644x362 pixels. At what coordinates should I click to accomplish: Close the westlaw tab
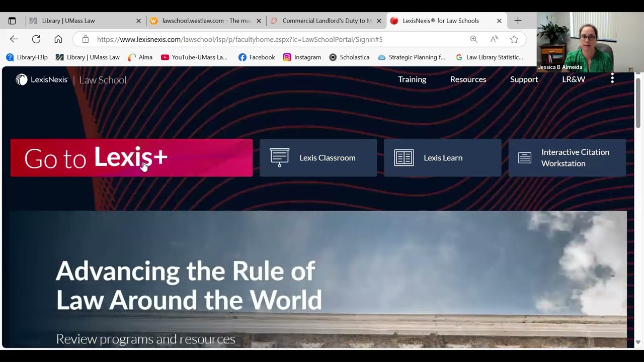(x=259, y=21)
